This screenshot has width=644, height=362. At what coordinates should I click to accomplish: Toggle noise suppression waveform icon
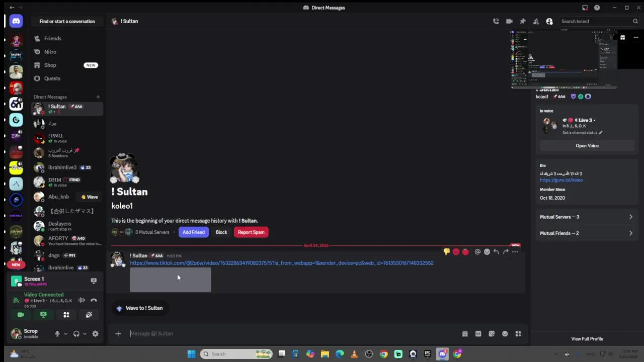(82, 300)
